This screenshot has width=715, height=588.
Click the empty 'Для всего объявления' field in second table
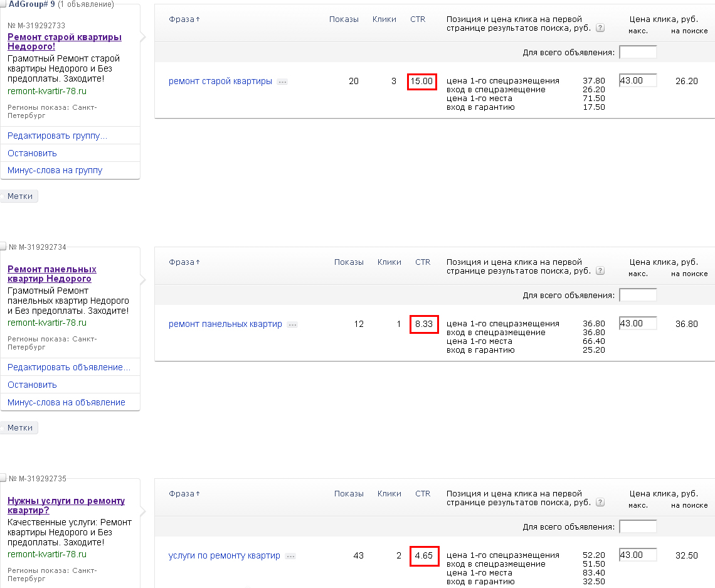pos(637,295)
